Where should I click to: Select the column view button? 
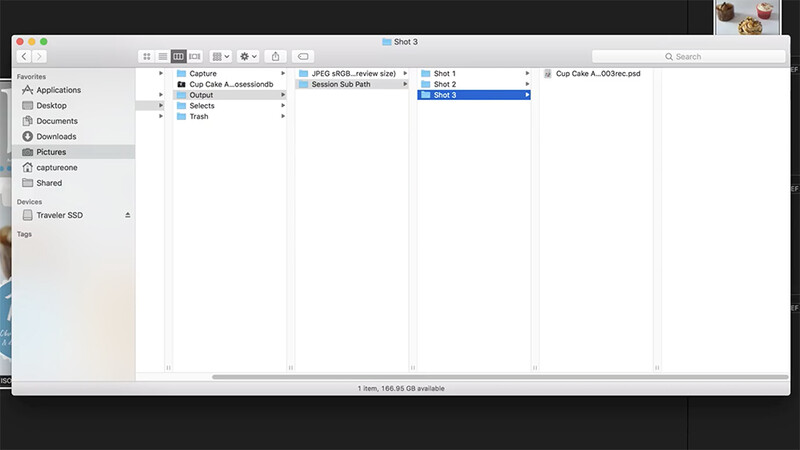tap(179, 57)
